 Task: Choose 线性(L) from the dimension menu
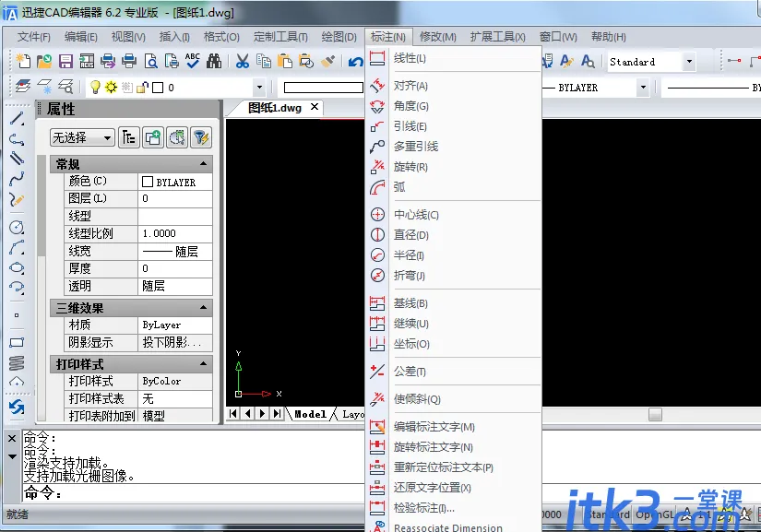[453, 58]
